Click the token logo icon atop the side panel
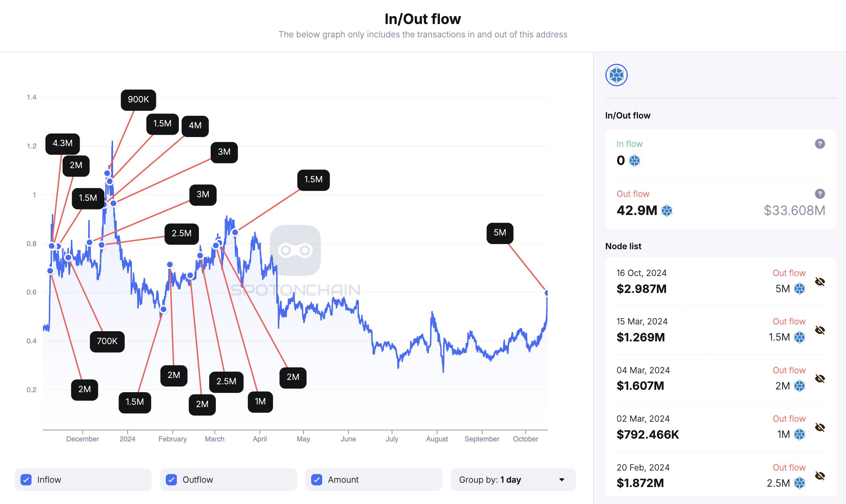This screenshot has height=504, width=846. tap(616, 75)
